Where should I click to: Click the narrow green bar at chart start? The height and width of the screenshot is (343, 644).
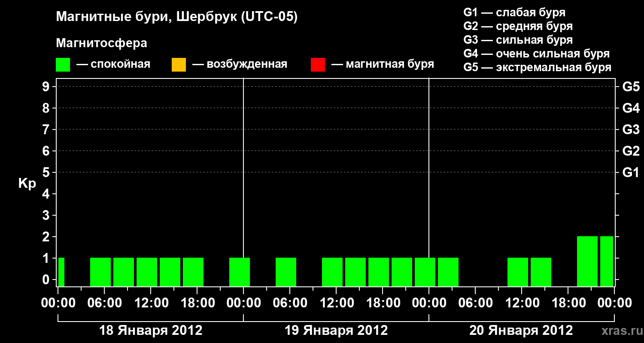point(61,272)
